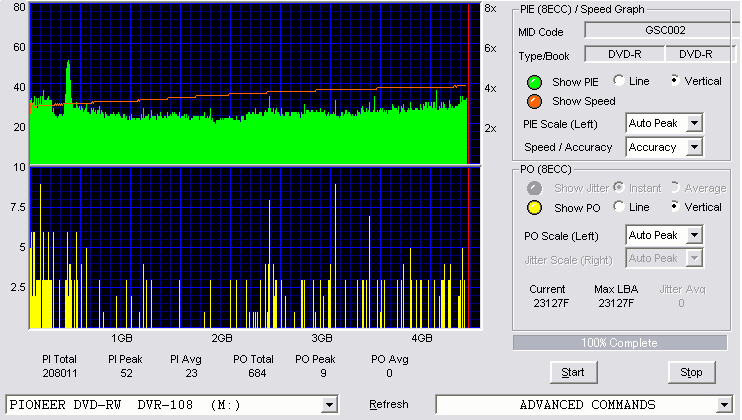Click the PI Avg value 23
Viewport: 742px width, 420px height.
point(191,373)
